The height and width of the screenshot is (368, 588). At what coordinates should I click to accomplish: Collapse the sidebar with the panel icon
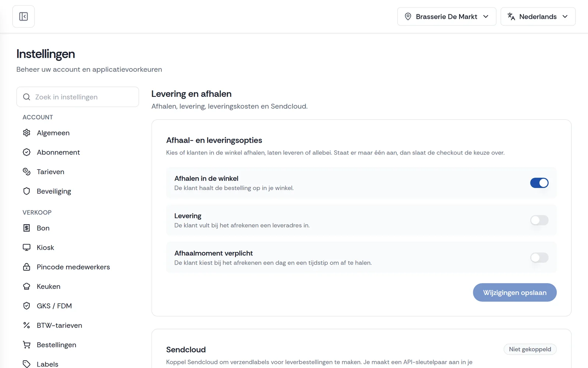[24, 17]
